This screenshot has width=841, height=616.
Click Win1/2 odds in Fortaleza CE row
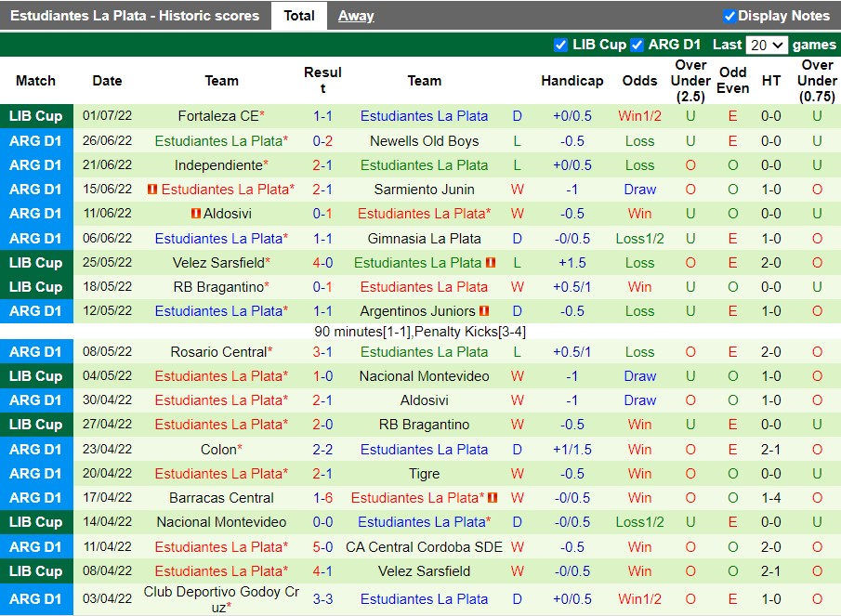pos(640,116)
